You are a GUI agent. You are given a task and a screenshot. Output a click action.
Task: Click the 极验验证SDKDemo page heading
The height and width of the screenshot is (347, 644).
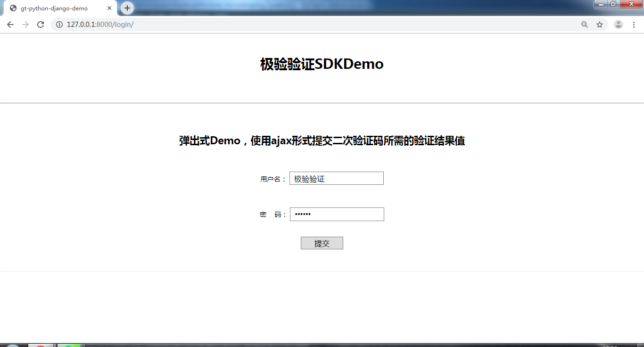pos(322,64)
